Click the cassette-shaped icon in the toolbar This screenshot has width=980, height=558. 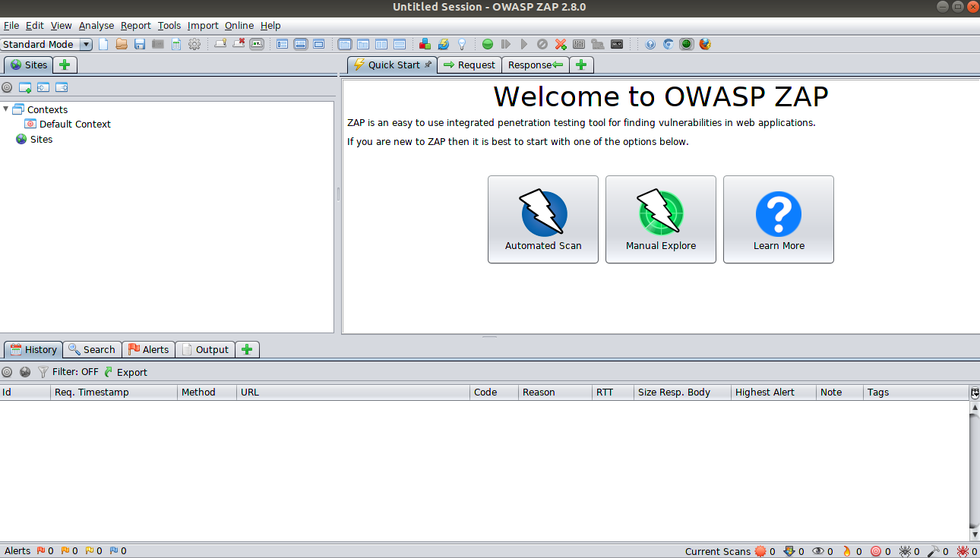(x=617, y=44)
